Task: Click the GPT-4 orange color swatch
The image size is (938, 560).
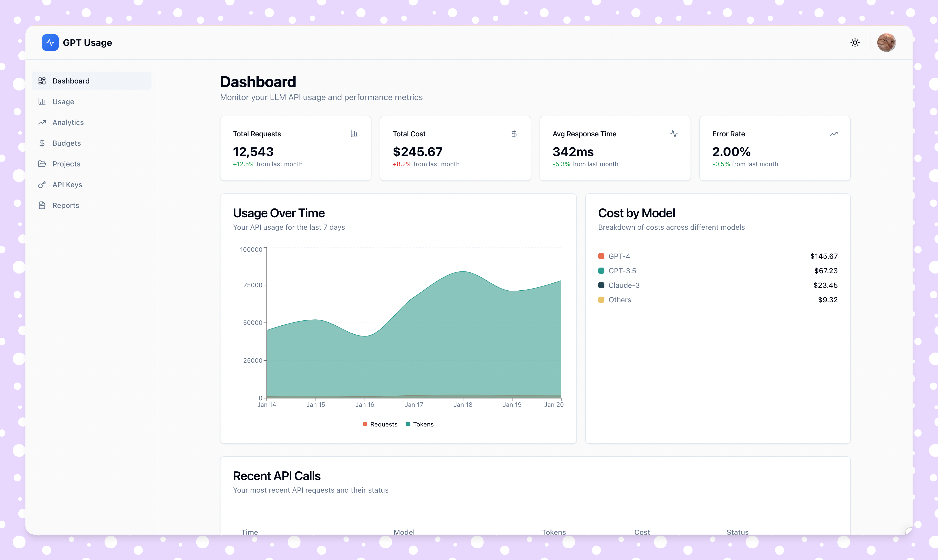Action: 601,256
